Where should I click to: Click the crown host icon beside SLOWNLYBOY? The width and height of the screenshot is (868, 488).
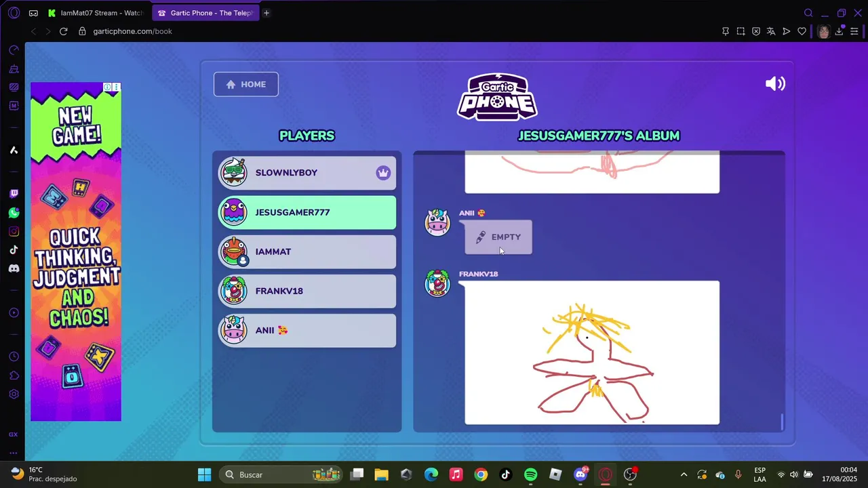pyautogui.click(x=383, y=173)
